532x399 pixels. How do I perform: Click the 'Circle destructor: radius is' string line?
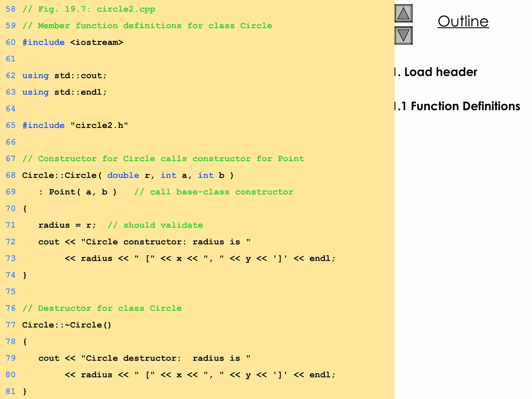pyautogui.click(x=144, y=358)
